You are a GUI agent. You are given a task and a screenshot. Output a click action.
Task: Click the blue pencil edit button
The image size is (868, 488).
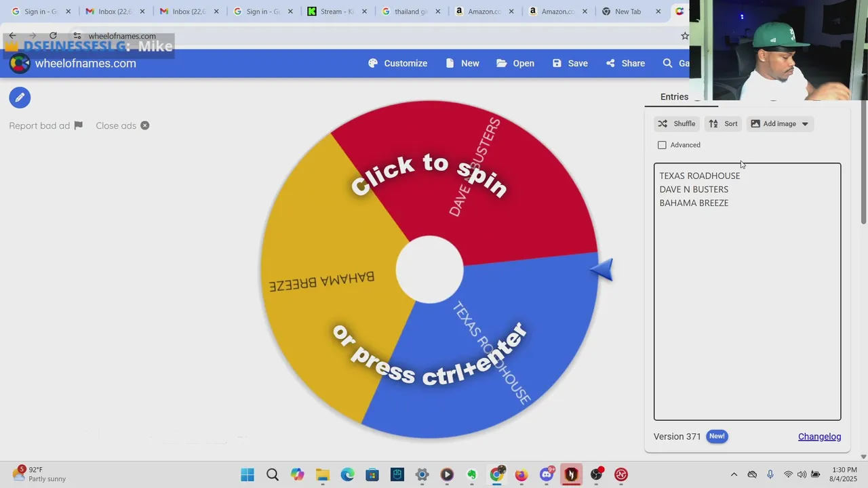tap(20, 98)
